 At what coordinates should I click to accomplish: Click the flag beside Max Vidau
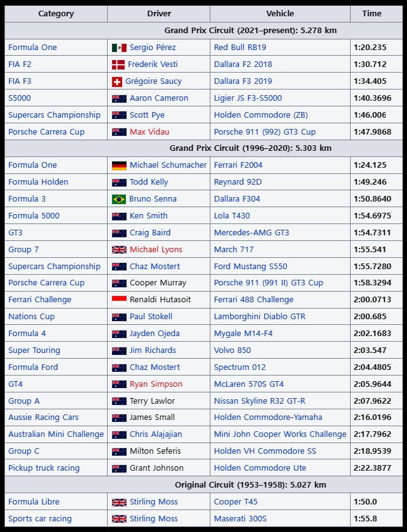coord(119,132)
